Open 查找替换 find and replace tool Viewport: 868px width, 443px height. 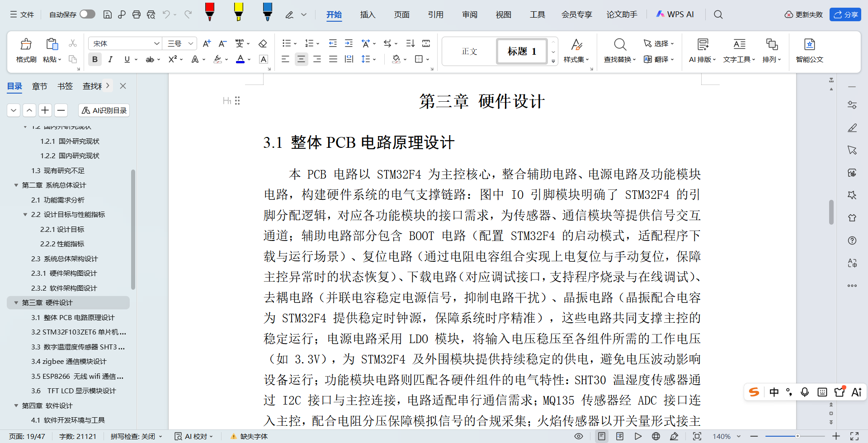(x=620, y=50)
